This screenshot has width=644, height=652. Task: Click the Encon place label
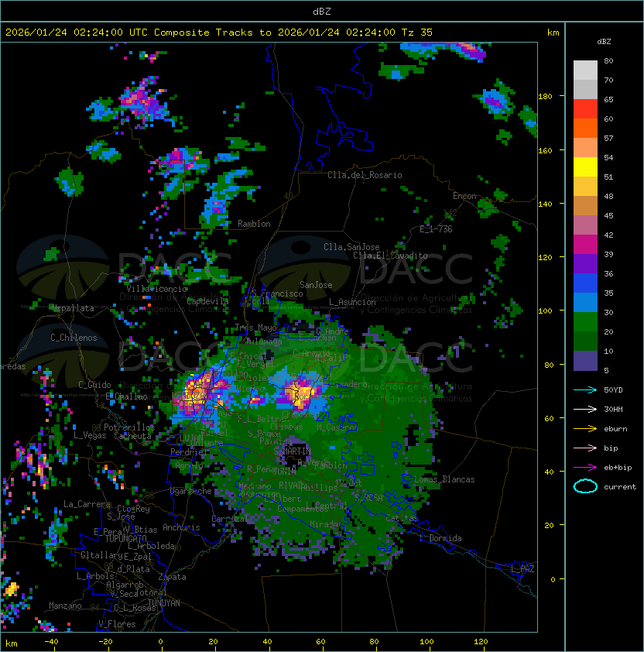(x=464, y=196)
